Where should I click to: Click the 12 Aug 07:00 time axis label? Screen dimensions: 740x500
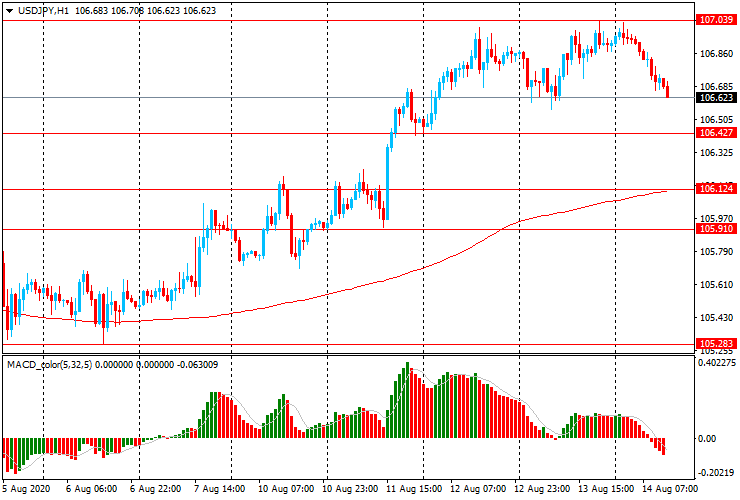[x=478, y=488]
